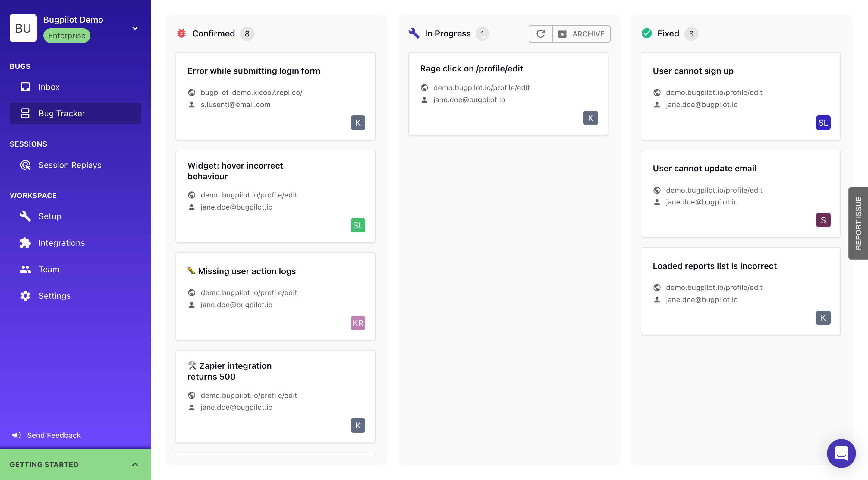Viewport: 868px width, 480px height.
Task: Open 'Zapier integration returns 500' card
Action: pyautogui.click(x=275, y=396)
